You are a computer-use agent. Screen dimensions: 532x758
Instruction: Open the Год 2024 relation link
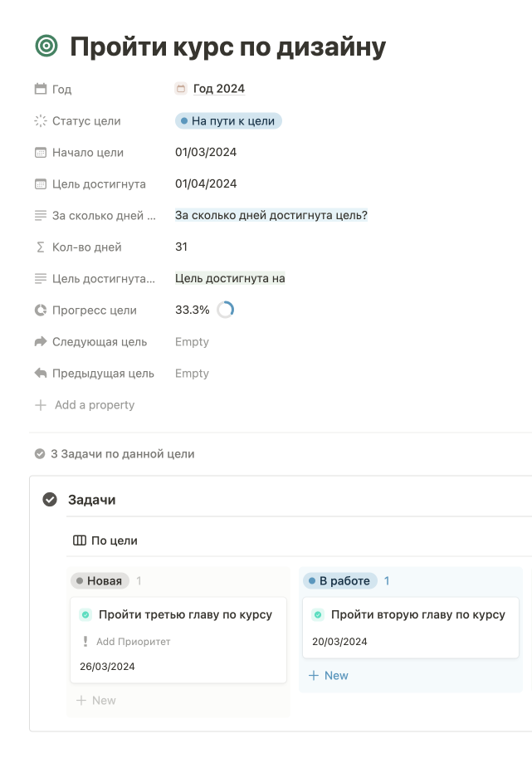pyautogui.click(x=218, y=89)
